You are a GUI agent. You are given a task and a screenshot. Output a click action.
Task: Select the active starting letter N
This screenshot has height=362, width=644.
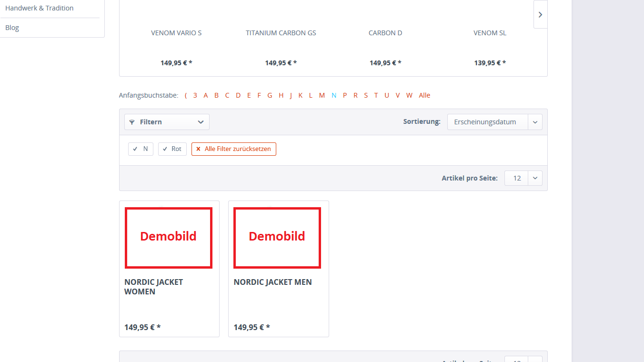point(334,95)
